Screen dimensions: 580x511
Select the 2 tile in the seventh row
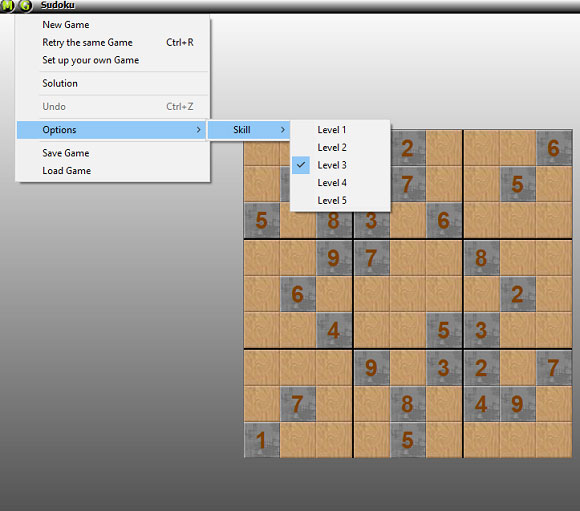481,368
